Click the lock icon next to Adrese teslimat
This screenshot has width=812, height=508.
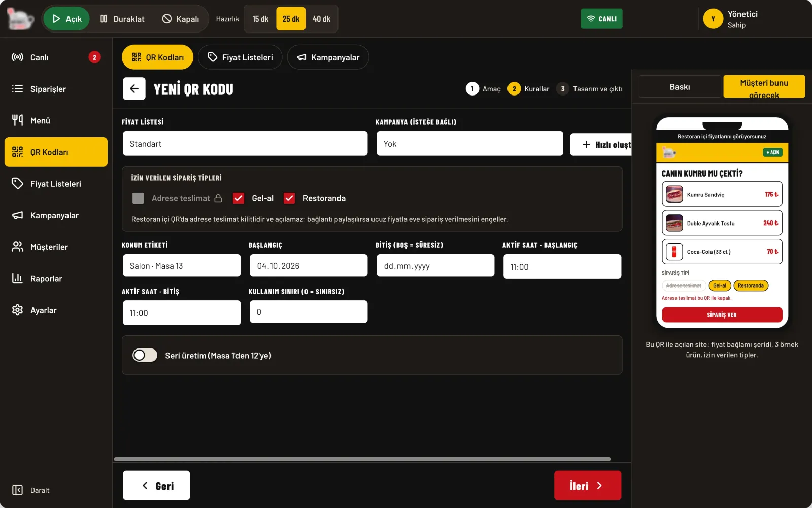[x=218, y=198]
